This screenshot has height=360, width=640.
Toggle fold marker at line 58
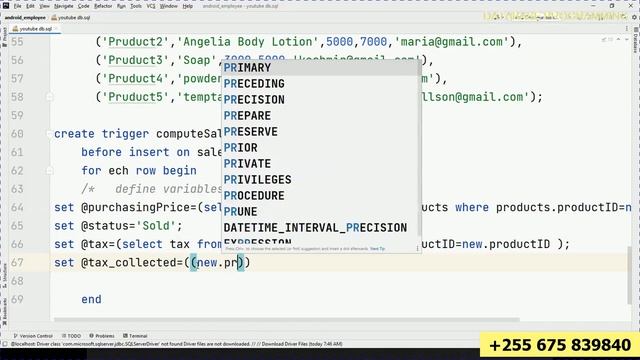(x=49, y=97)
